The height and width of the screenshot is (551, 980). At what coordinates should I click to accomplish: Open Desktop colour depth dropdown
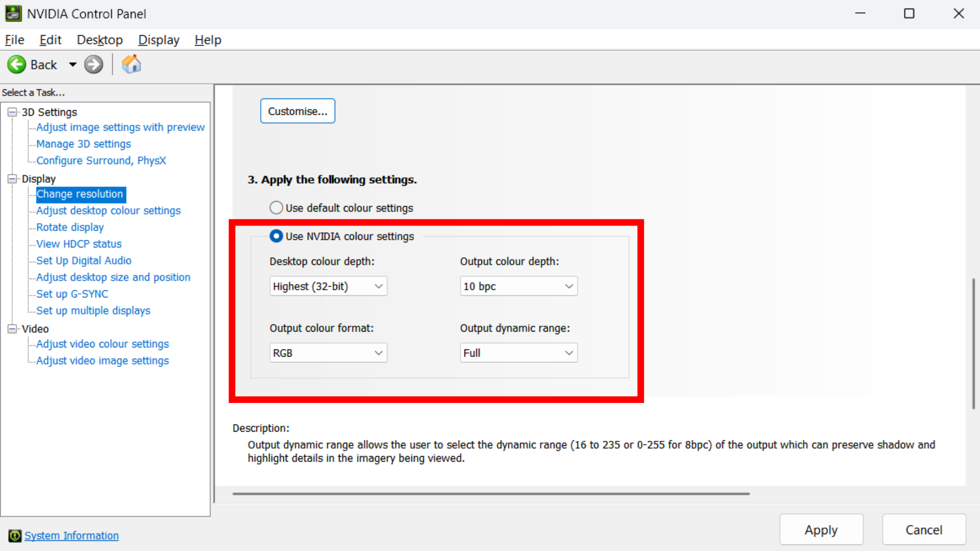click(328, 286)
